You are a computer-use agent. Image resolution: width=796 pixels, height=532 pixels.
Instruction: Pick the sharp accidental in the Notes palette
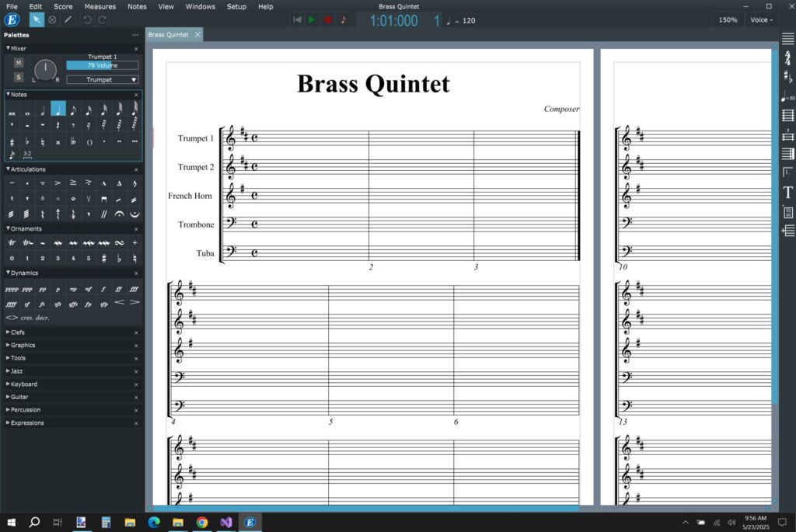(12, 141)
